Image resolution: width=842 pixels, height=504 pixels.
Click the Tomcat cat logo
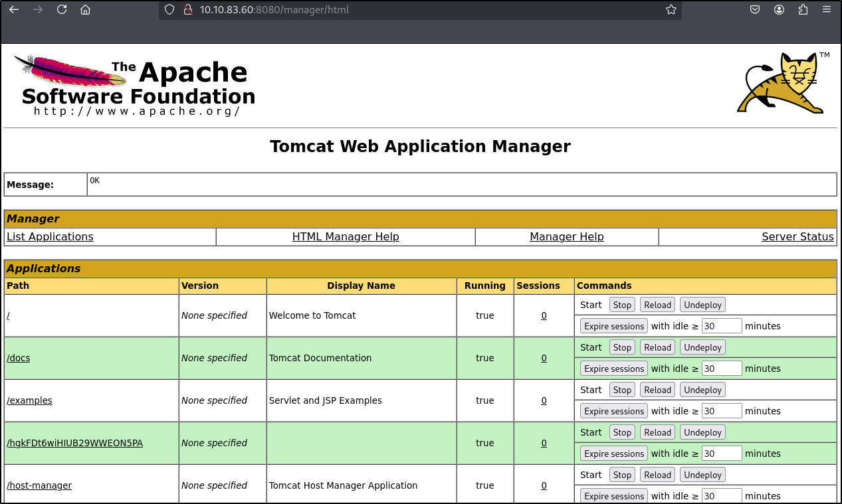coord(782,83)
